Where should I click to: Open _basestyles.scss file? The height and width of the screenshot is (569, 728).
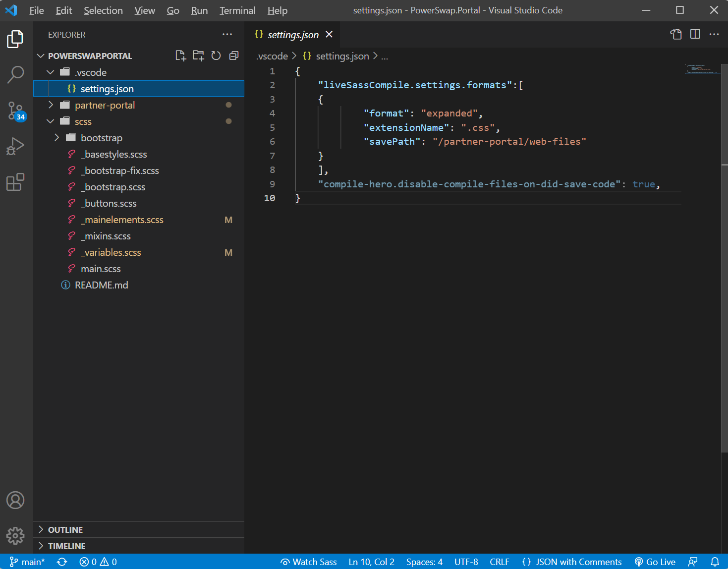click(139, 154)
